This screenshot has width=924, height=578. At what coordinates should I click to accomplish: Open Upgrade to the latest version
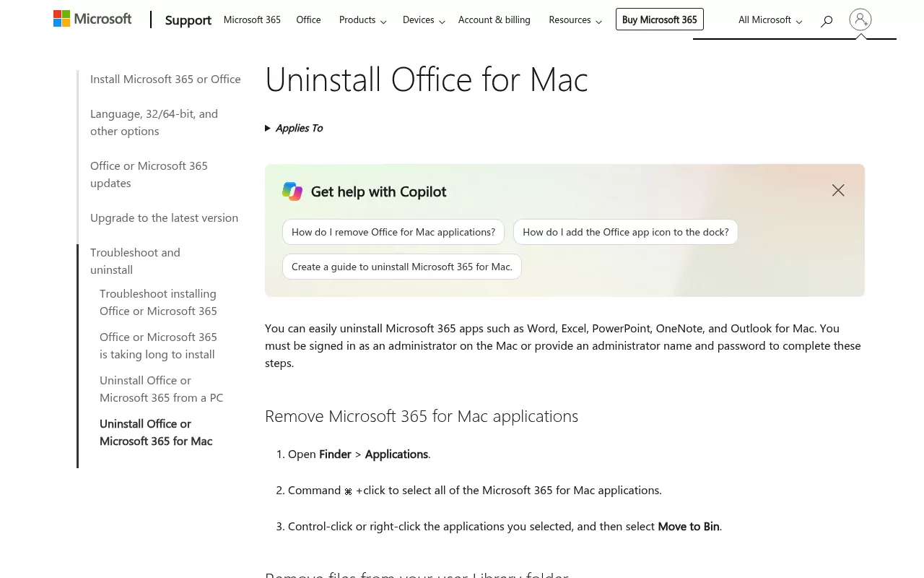click(x=164, y=218)
